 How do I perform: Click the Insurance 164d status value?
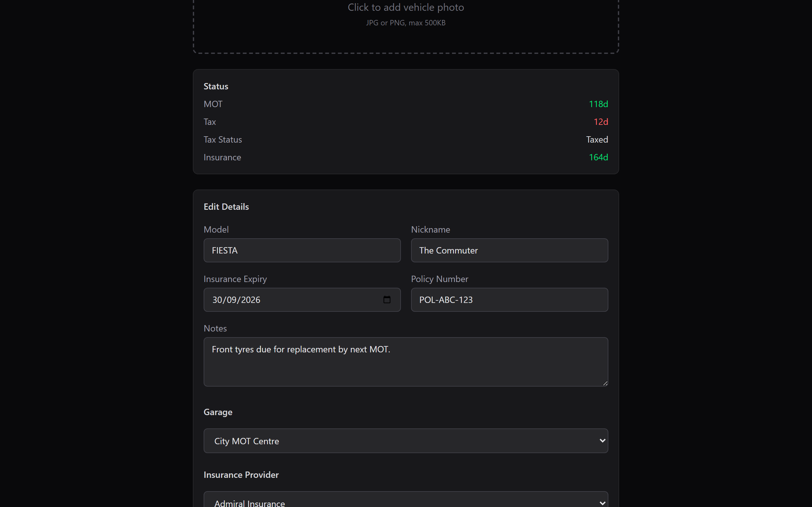click(598, 157)
